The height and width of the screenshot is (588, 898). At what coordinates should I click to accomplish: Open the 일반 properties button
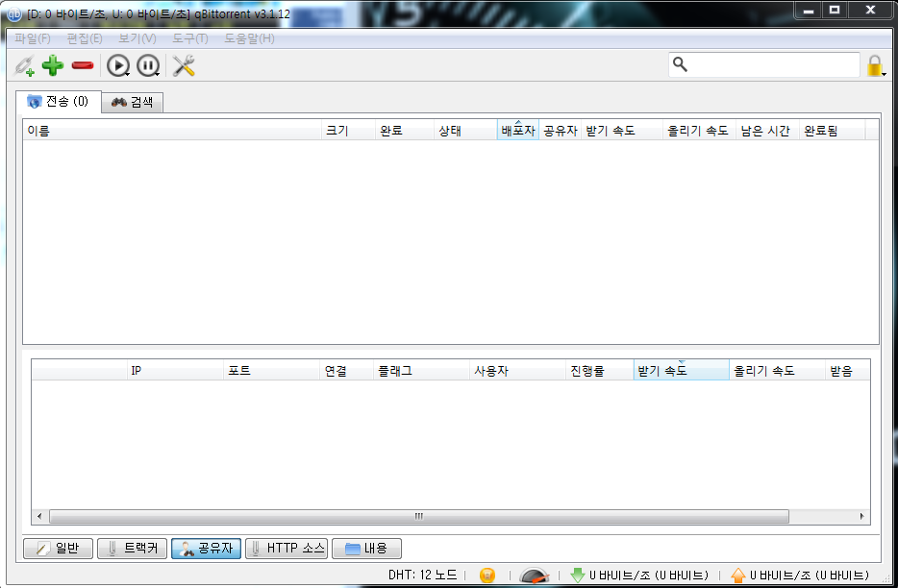(58, 549)
